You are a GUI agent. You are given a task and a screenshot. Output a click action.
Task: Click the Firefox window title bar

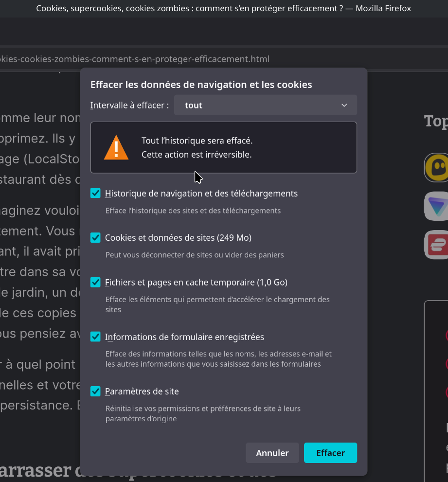[224, 8]
